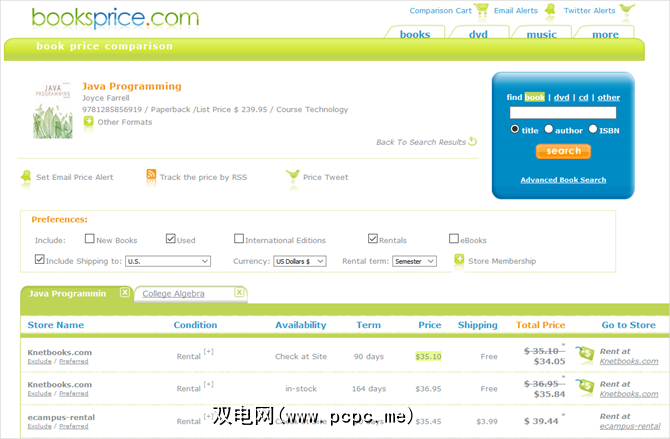Click the highlighted $35.10 price
Screen dimensions: 670x439
[x=428, y=357]
